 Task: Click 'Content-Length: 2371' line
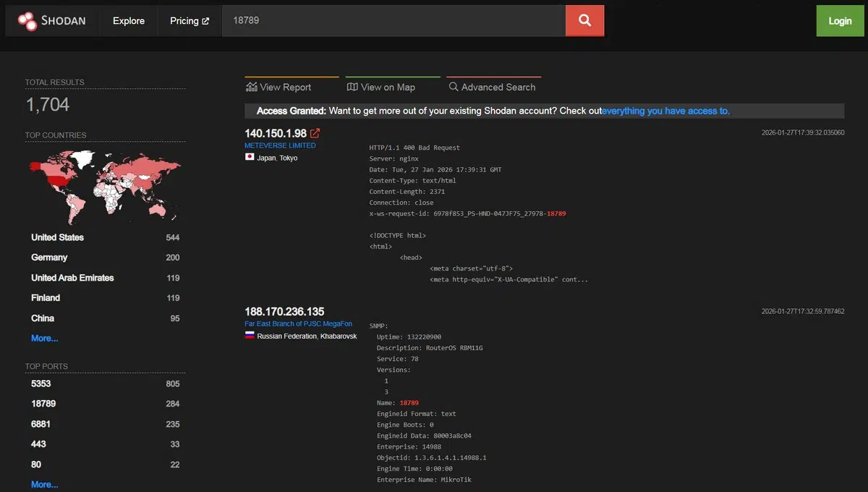(407, 192)
